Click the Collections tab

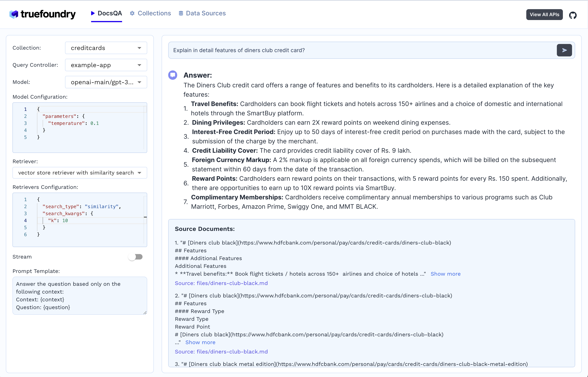pos(154,13)
